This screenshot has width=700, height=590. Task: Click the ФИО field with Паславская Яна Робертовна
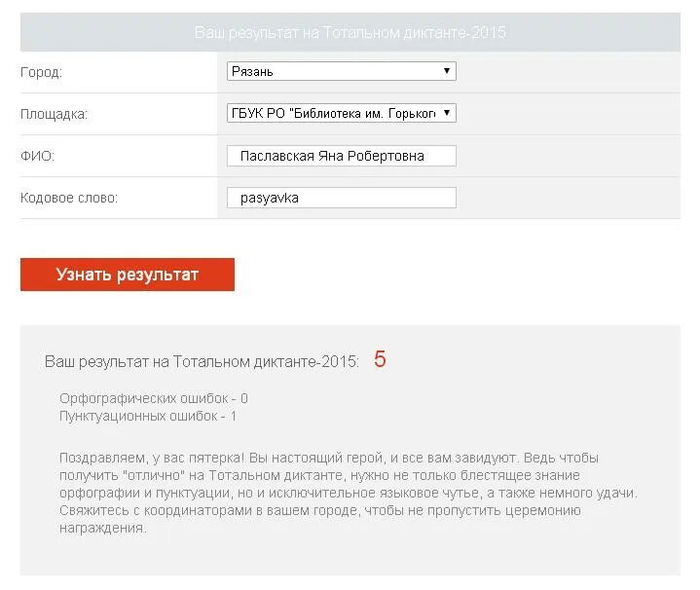341,156
